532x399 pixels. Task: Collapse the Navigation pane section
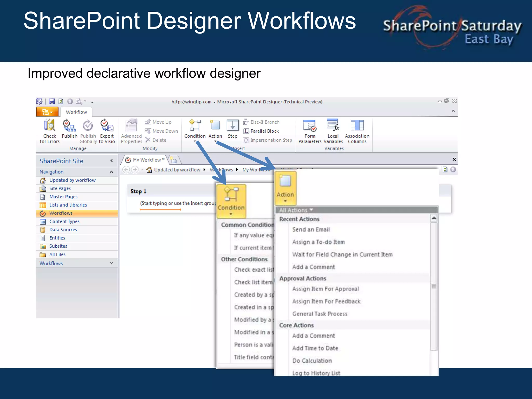pyautogui.click(x=111, y=172)
